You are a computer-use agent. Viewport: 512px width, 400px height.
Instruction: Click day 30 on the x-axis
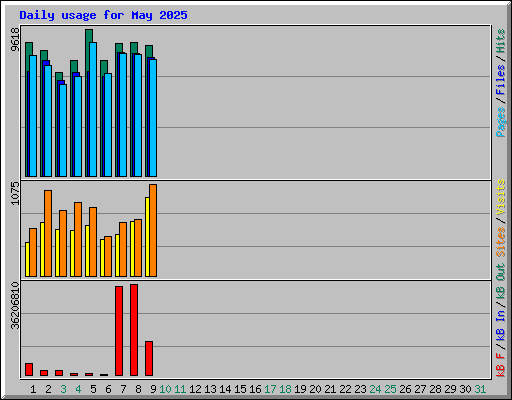click(x=465, y=389)
